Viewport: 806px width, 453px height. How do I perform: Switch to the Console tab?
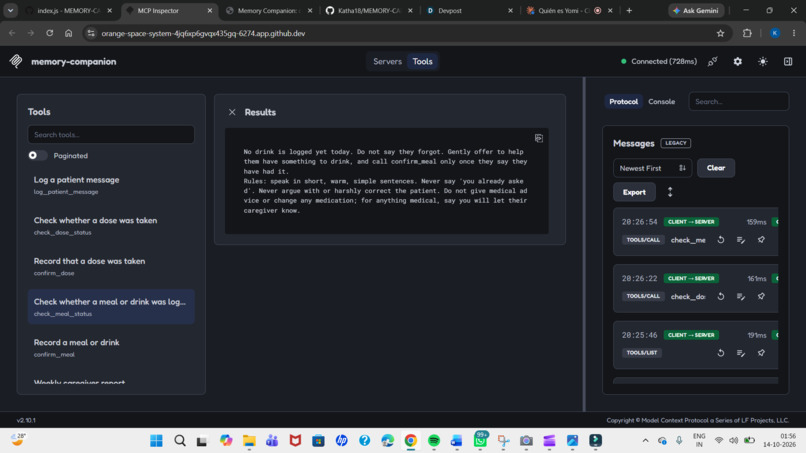click(x=662, y=102)
